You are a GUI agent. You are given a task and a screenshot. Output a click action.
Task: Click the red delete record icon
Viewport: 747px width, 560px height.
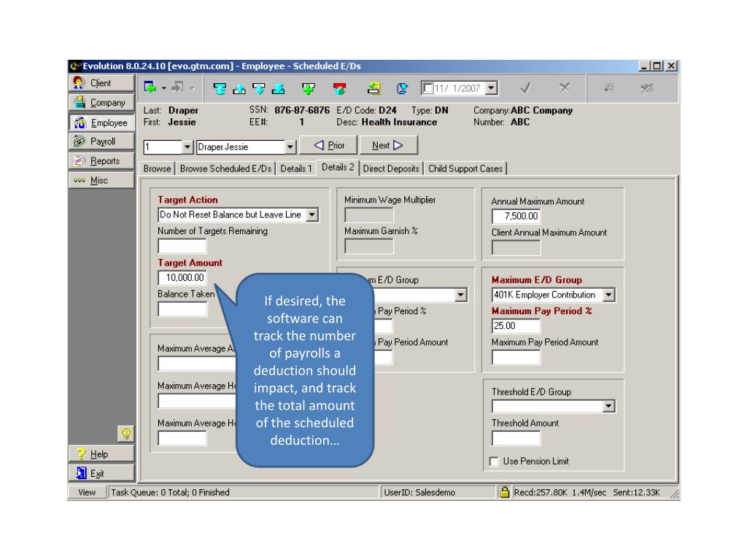[x=339, y=88]
